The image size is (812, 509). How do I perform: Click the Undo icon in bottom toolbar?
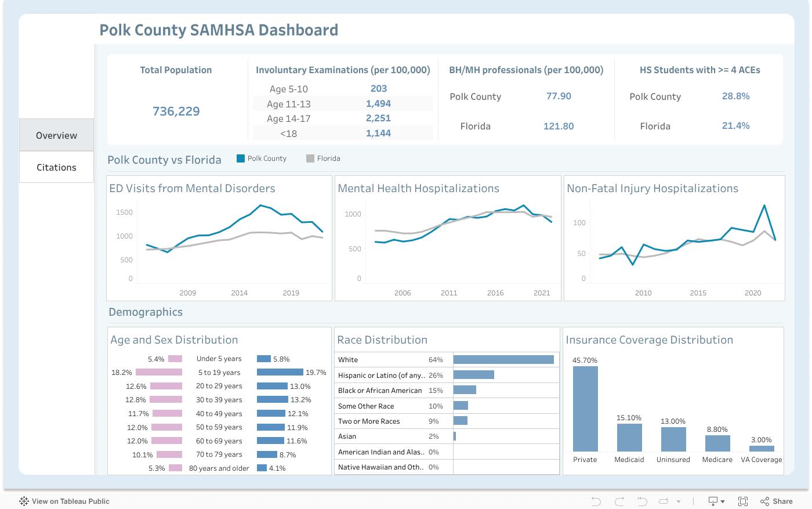coord(596,501)
